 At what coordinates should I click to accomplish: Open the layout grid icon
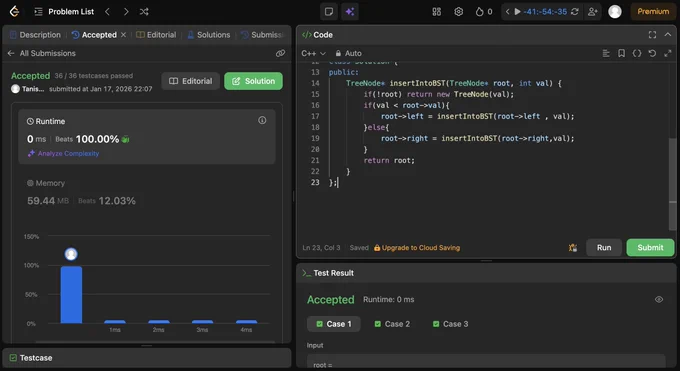(437, 12)
